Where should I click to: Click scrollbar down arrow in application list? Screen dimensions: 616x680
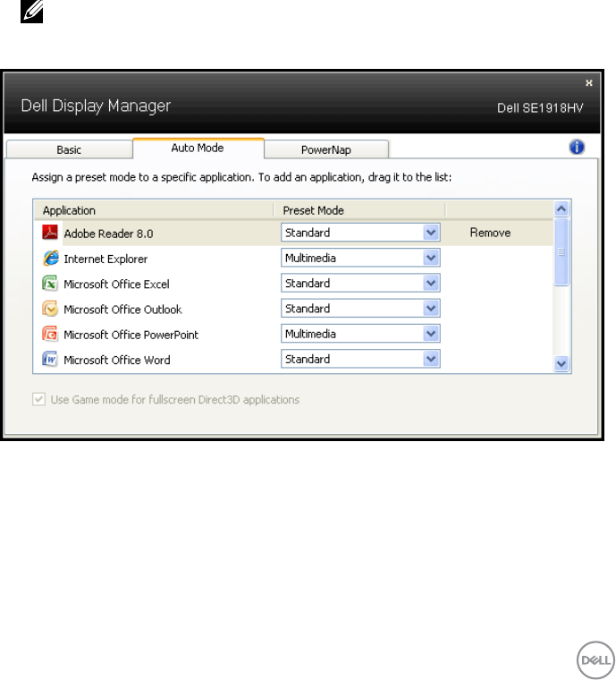click(561, 363)
